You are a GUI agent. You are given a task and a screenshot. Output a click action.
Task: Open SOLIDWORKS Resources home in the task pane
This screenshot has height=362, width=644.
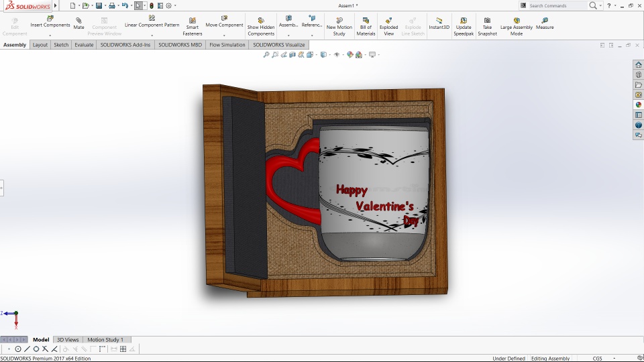639,65
